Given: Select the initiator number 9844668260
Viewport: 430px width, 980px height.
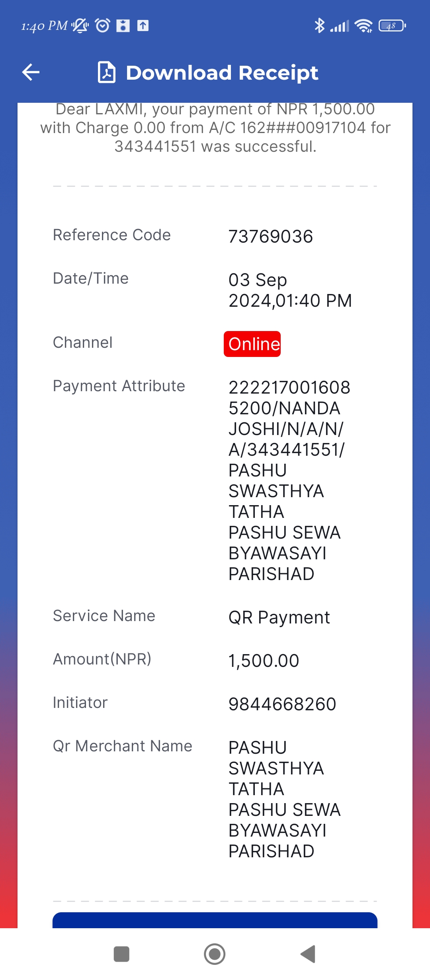Looking at the screenshot, I should (x=282, y=704).
